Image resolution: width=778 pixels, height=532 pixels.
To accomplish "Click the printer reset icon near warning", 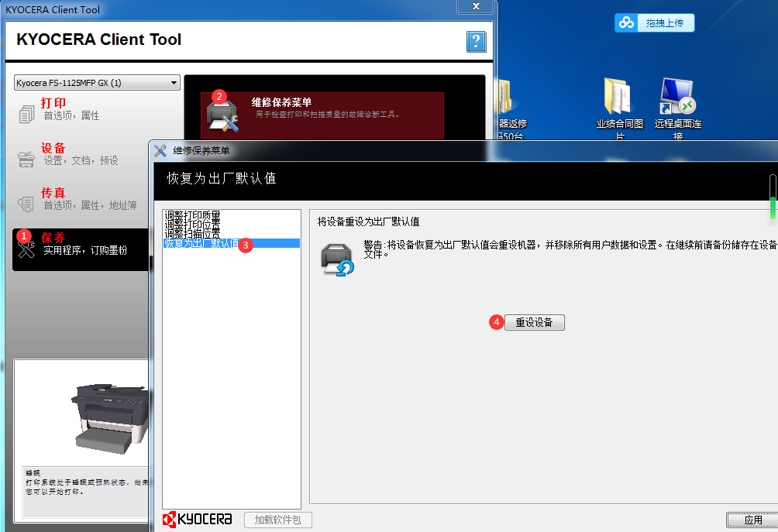I will pos(337,259).
